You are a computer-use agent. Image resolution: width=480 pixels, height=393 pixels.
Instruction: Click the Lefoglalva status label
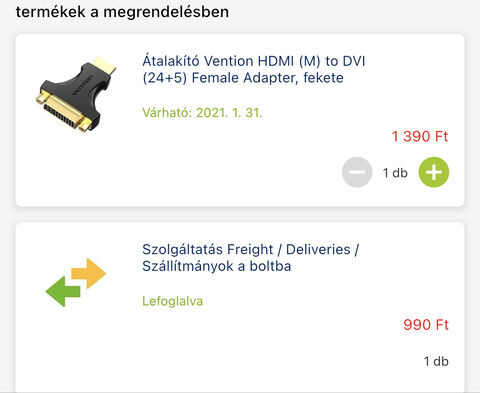click(172, 301)
